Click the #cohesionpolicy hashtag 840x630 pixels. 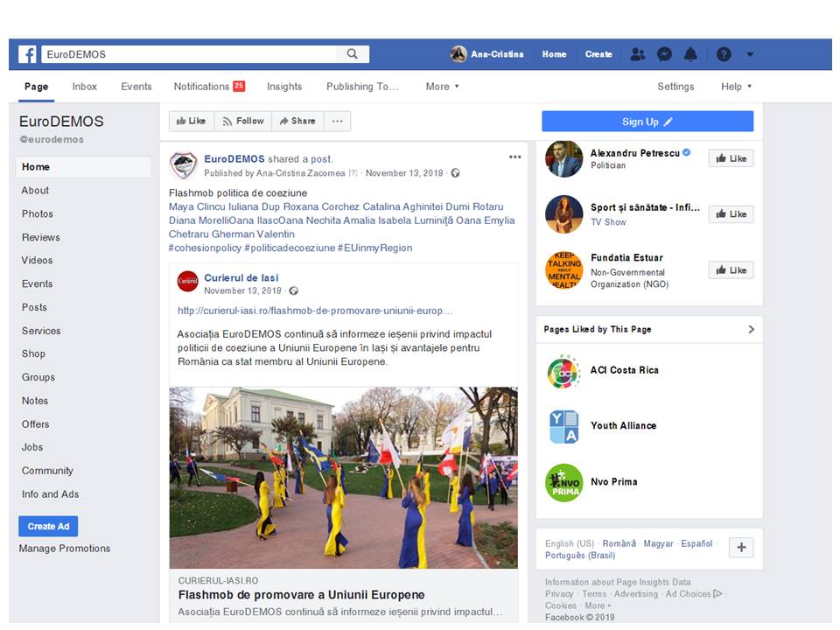205,248
